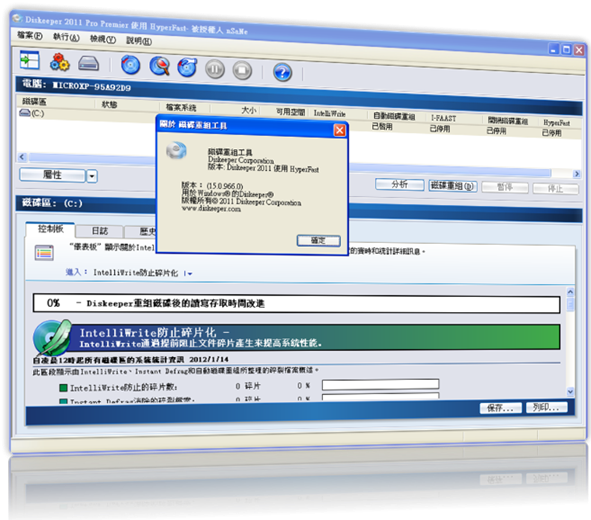
Task: Click the 保存... button
Action: 501,408
